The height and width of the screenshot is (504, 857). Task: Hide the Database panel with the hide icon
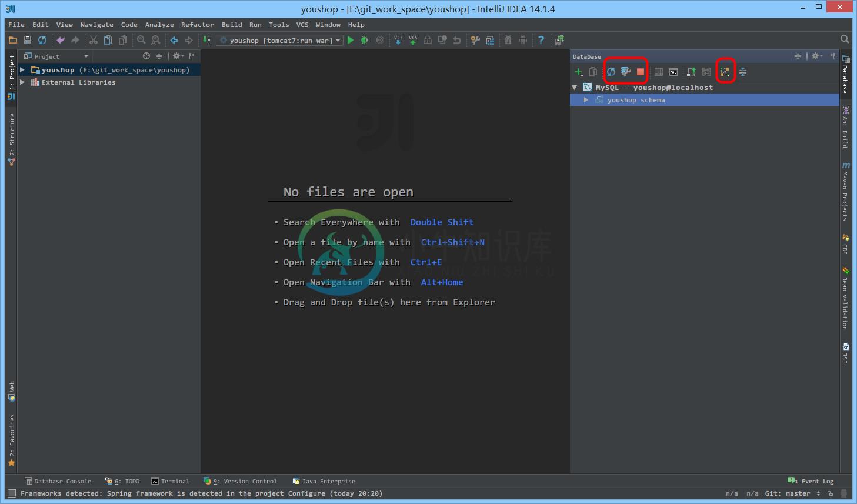point(832,56)
